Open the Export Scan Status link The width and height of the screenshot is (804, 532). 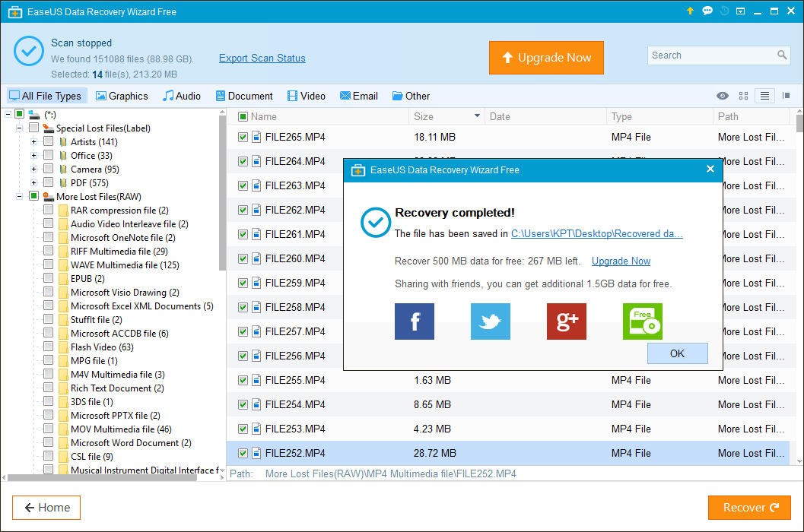[262, 58]
